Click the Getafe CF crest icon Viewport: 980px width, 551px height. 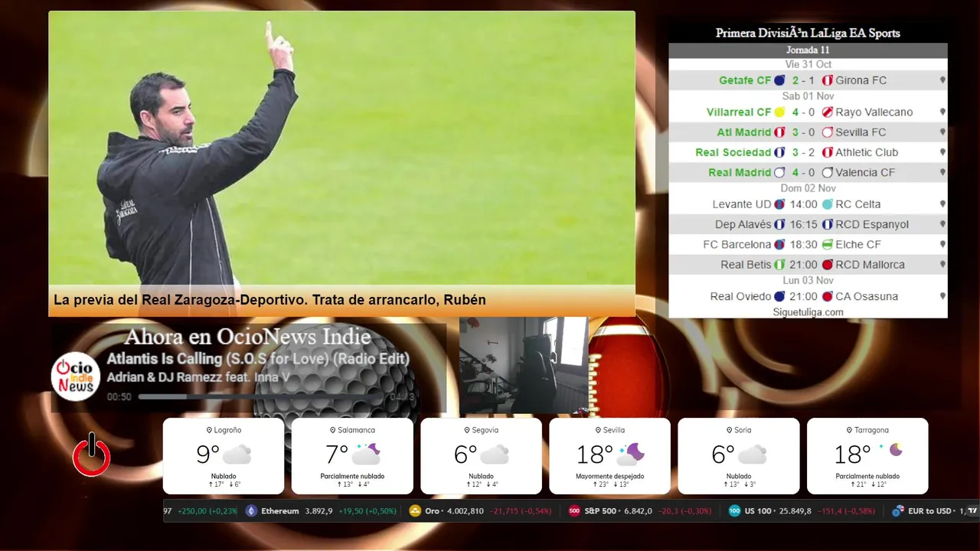click(779, 80)
